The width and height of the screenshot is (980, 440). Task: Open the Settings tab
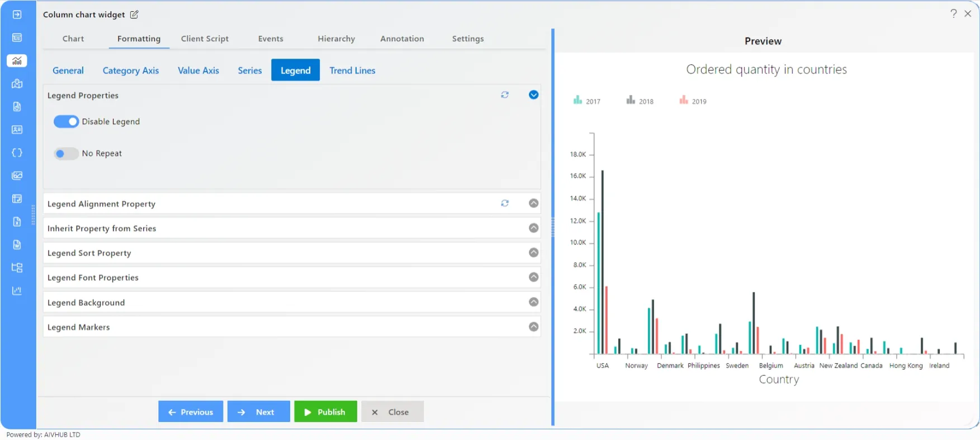pos(468,39)
